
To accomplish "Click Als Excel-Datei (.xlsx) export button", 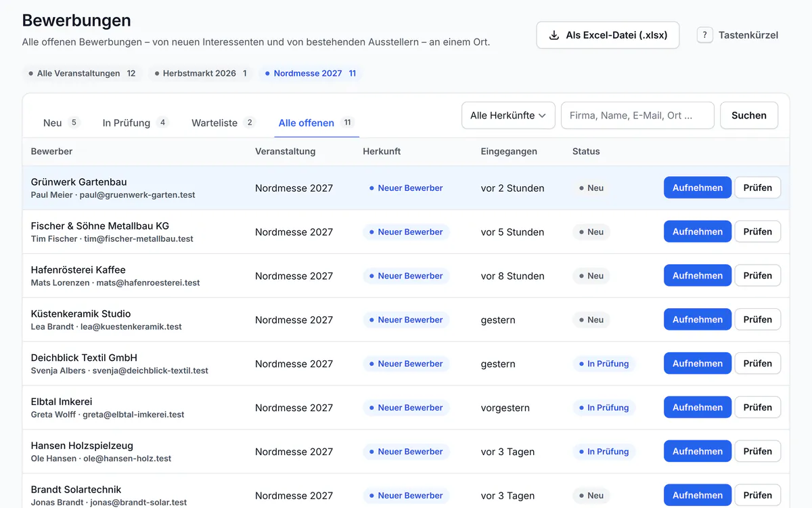I will [608, 35].
